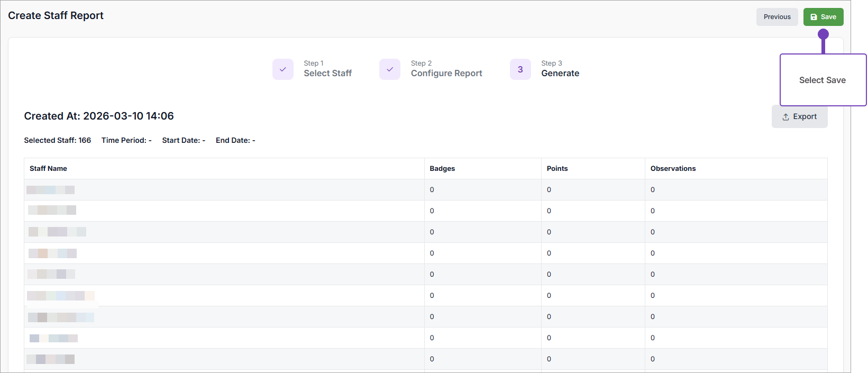The image size is (868, 373).
Task: Select the first staff name in the table
Action: [51, 190]
